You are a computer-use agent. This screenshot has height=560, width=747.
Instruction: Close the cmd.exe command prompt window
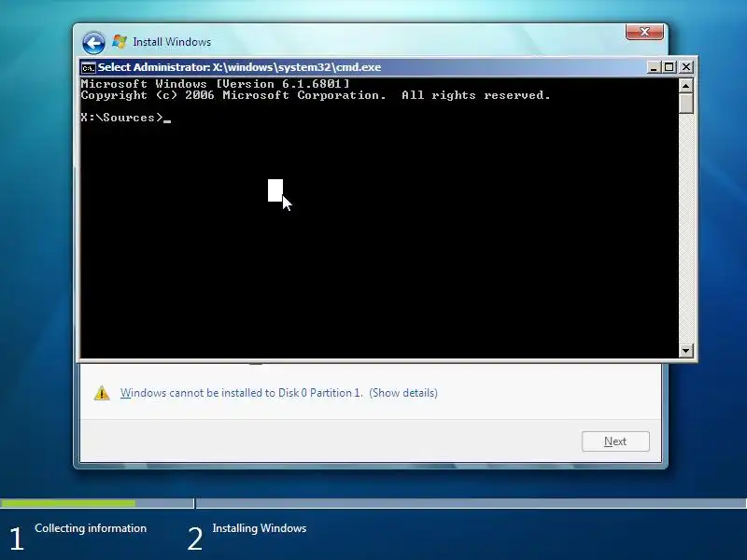tap(685, 67)
